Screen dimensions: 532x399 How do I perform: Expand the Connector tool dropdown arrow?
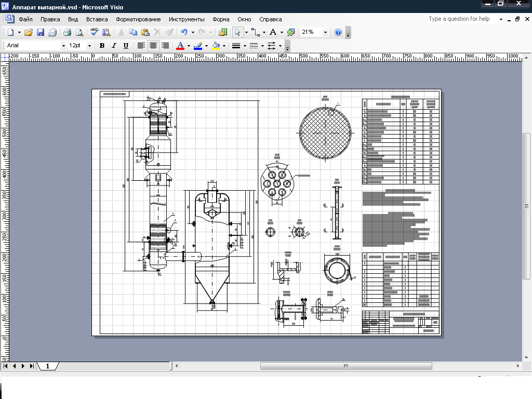click(264, 32)
